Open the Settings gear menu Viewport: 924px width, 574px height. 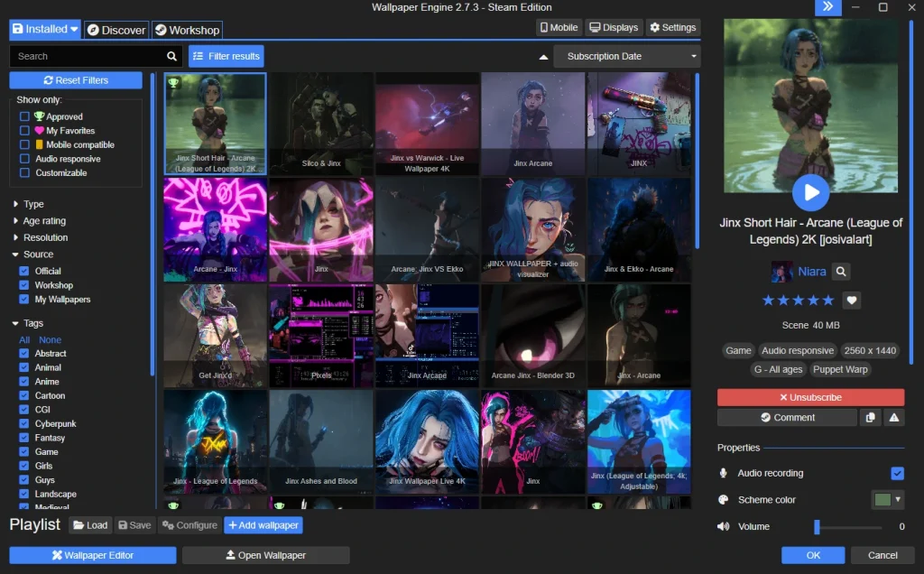[673, 27]
